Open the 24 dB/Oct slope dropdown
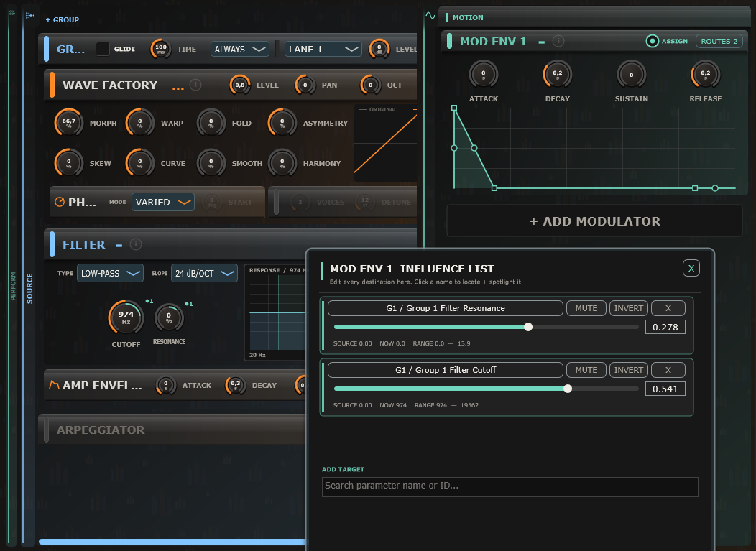This screenshot has height=551, width=756. 204,273
